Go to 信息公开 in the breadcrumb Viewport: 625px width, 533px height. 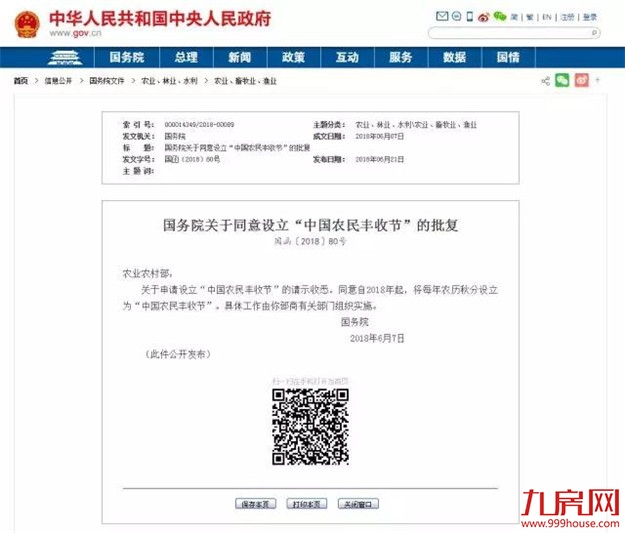58,81
